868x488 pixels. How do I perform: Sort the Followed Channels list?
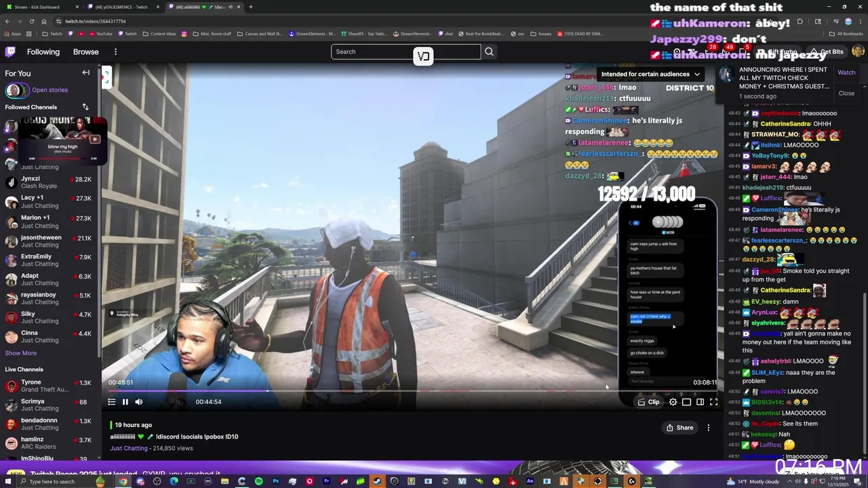pos(85,107)
